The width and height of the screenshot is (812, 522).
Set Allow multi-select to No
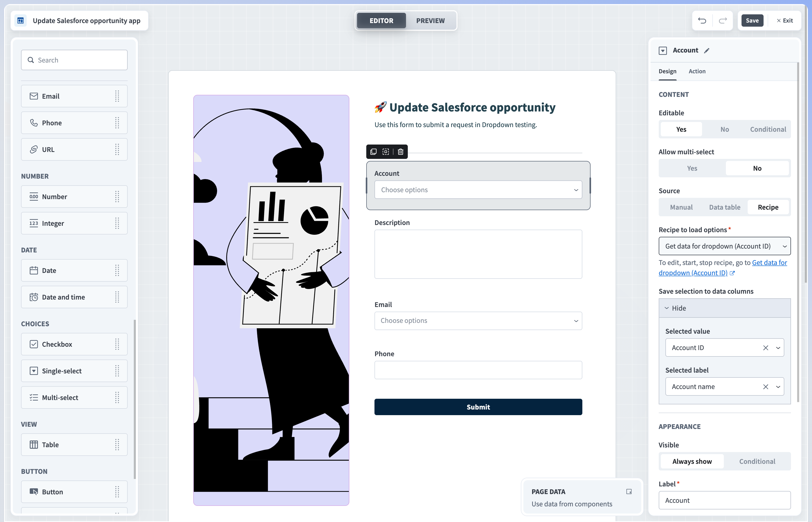click(x=757, y=168)
